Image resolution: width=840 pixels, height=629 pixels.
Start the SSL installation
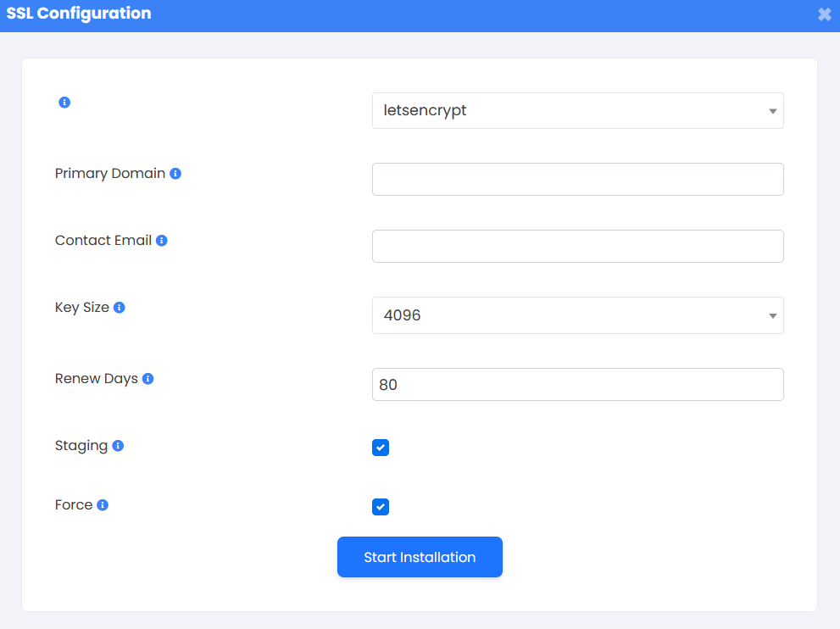pyautogui.click(x=420, y=557)
